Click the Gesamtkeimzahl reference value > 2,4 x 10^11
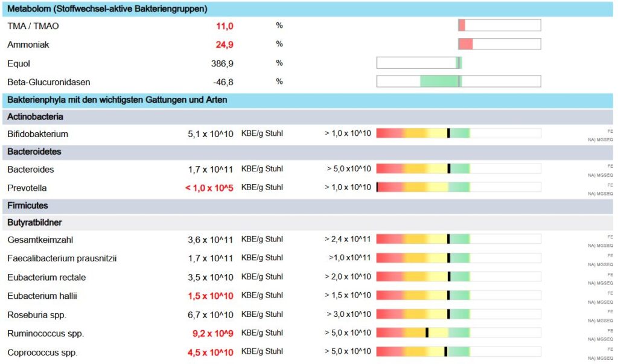Viewport: 618px width, 364px height. (348, 240)
